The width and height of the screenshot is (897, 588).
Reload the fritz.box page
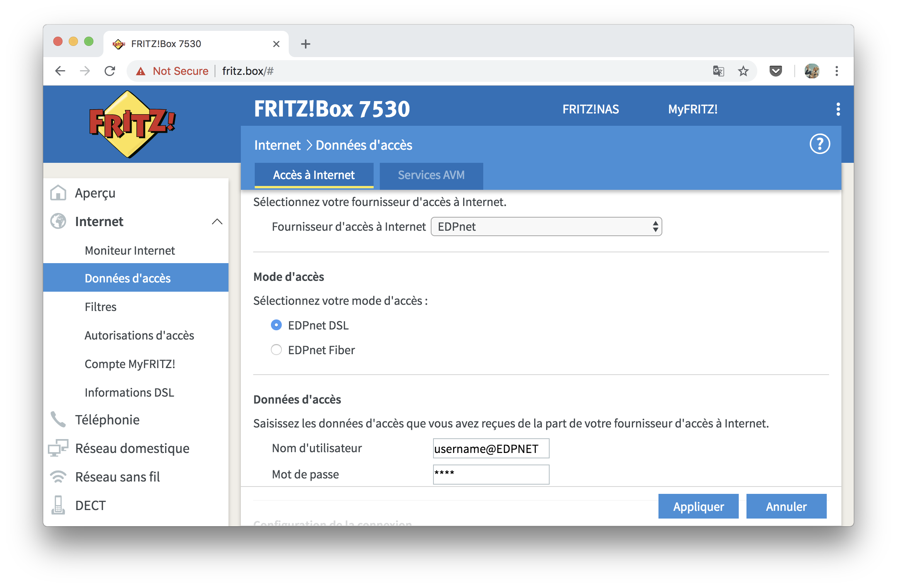pos(110,71)
